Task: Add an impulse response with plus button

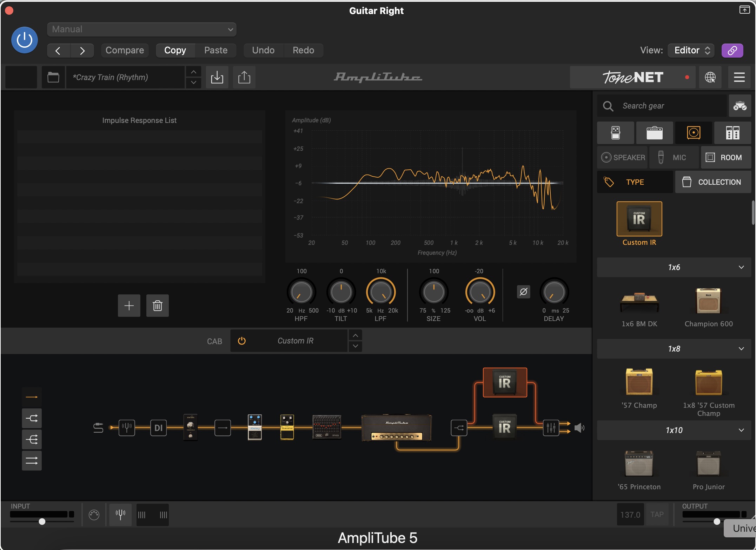Action: [129, 306]
